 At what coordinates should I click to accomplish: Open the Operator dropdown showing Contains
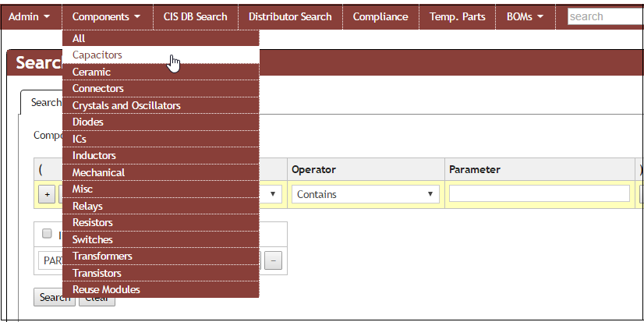364,194
